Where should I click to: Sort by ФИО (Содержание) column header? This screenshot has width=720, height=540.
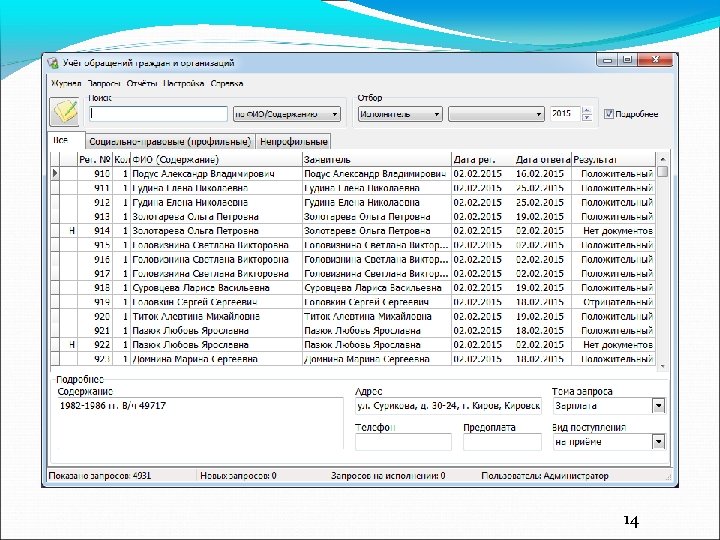(216, 159)
